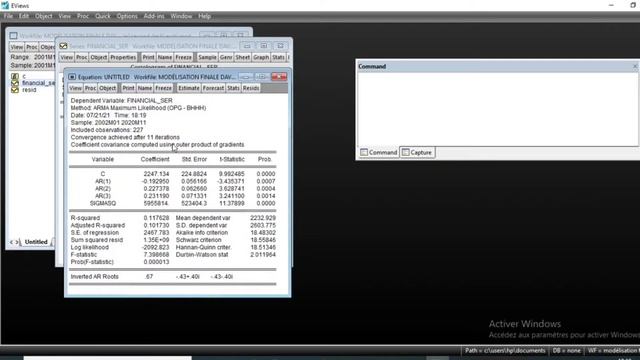Open the View menu in menu bar
The image size is (640, 360).
[64, 16]
